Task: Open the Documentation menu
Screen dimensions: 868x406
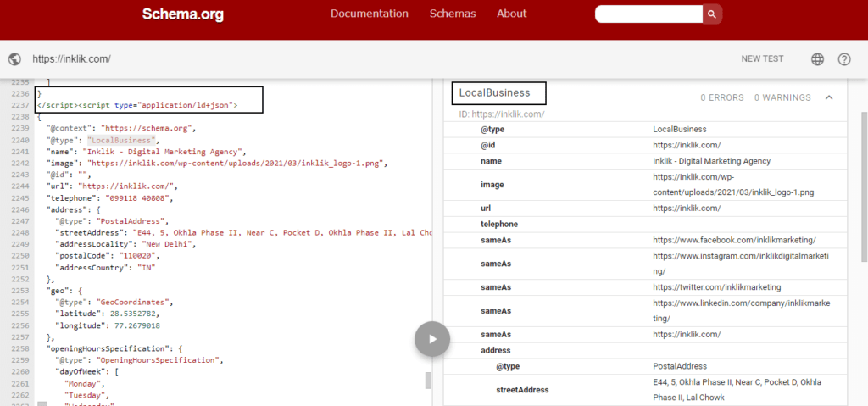Action: [x=369, y=14]
